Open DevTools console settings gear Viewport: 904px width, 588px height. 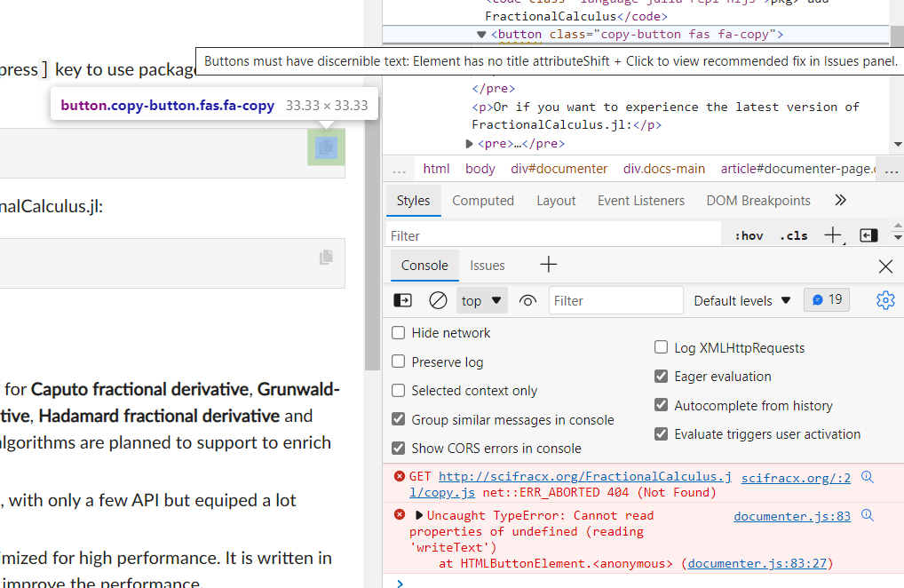[885, 300]
